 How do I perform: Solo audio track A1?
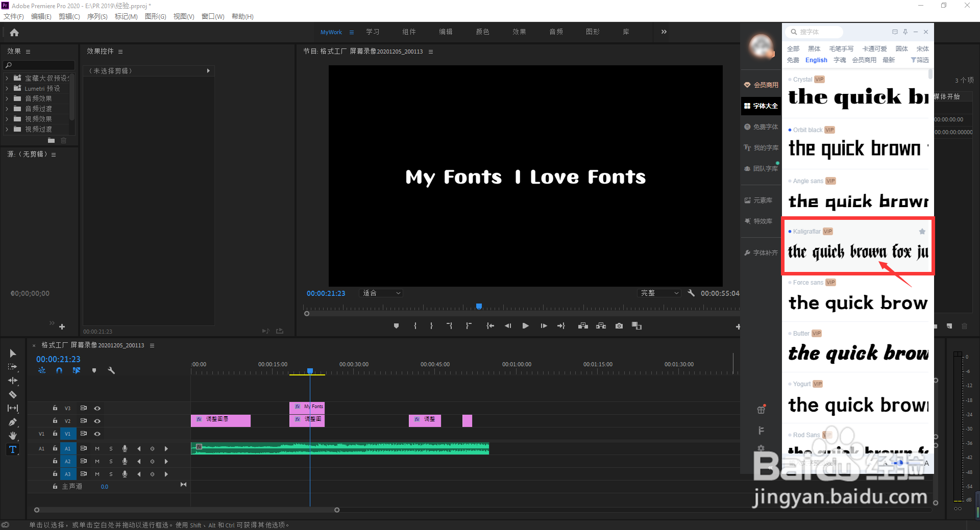(x=111, y=448)
